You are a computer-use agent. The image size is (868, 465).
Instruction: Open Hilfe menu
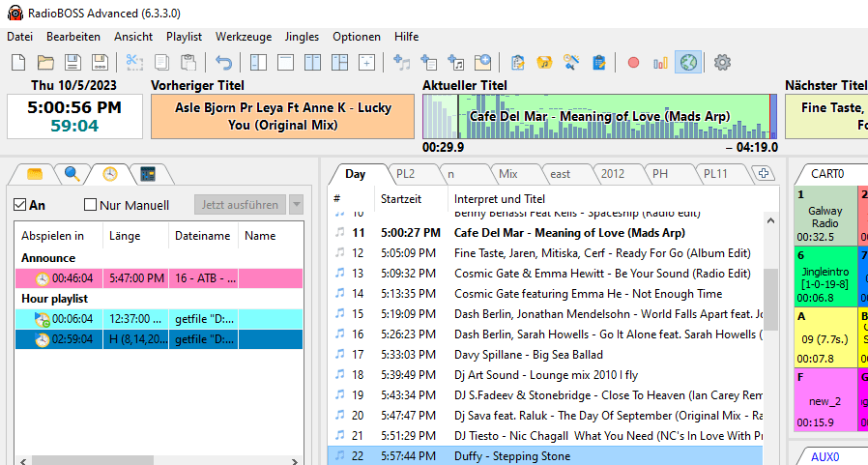pos(406,37)
